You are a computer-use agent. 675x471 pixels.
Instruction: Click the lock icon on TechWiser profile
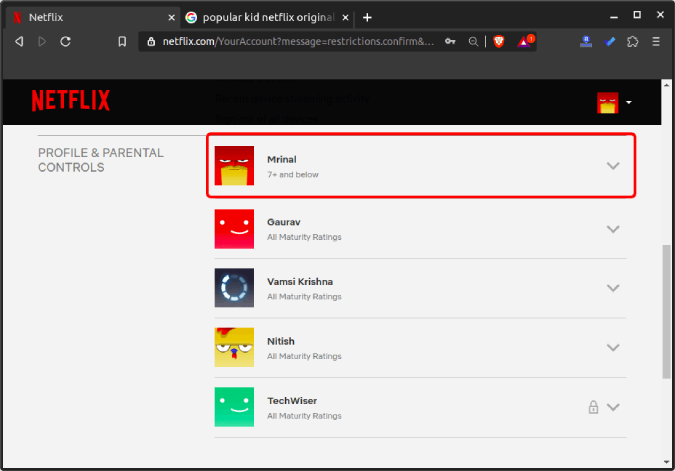(593, 407)
